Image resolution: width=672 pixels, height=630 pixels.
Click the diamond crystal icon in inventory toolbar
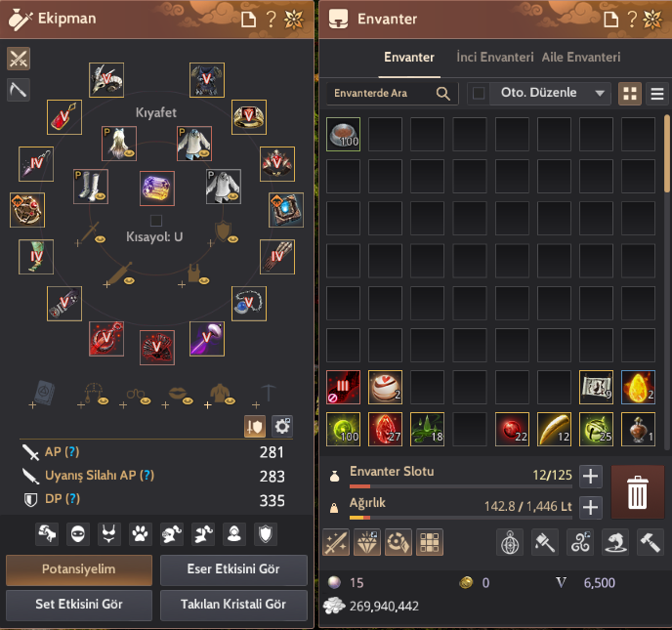click(x=367, y=542)
